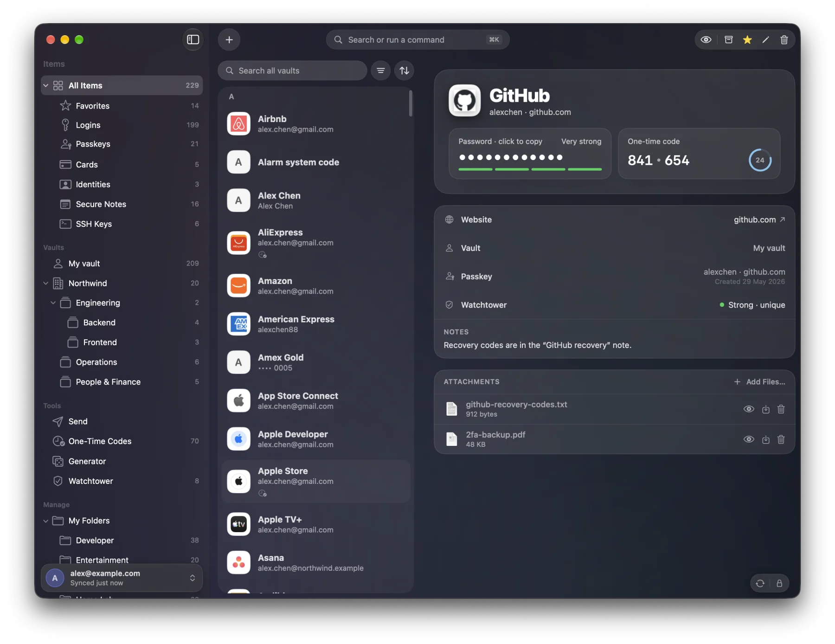
Task: Open Apple TV+ entry
Action: (x=316, y=524)
